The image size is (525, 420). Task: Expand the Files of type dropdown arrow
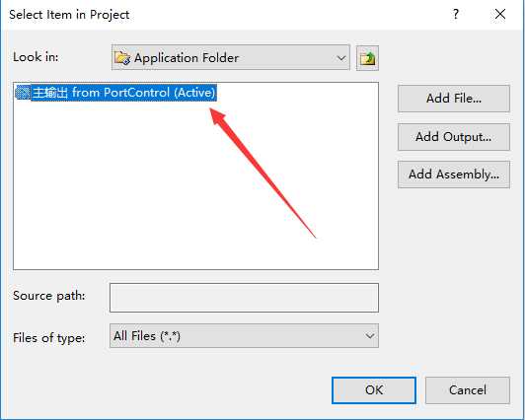click(369, 336)
